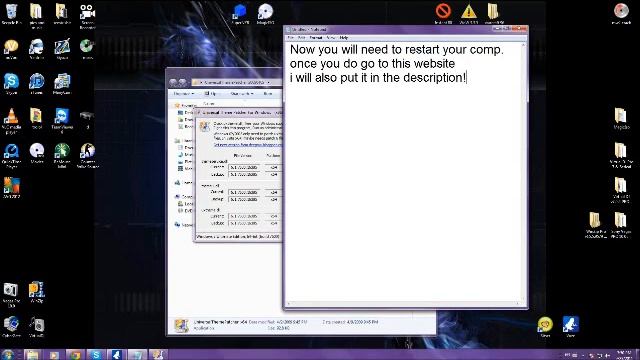The image size is (640, 360).
Task: Open Media Player from the taskbar
Action: click(x=54, y=354)
